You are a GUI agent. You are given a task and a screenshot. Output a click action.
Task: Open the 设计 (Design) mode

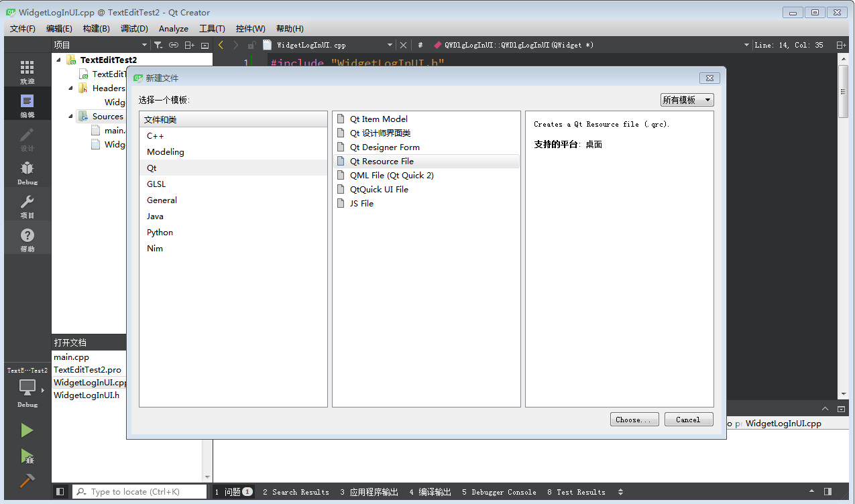click(27, 139)
